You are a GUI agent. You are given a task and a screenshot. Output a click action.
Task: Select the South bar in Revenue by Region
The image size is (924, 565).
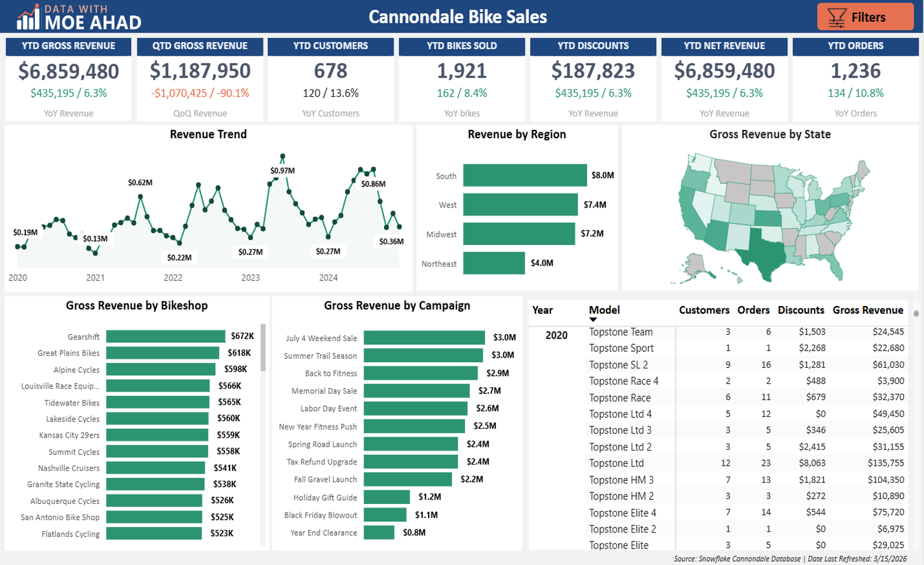(x=525, y=175)
